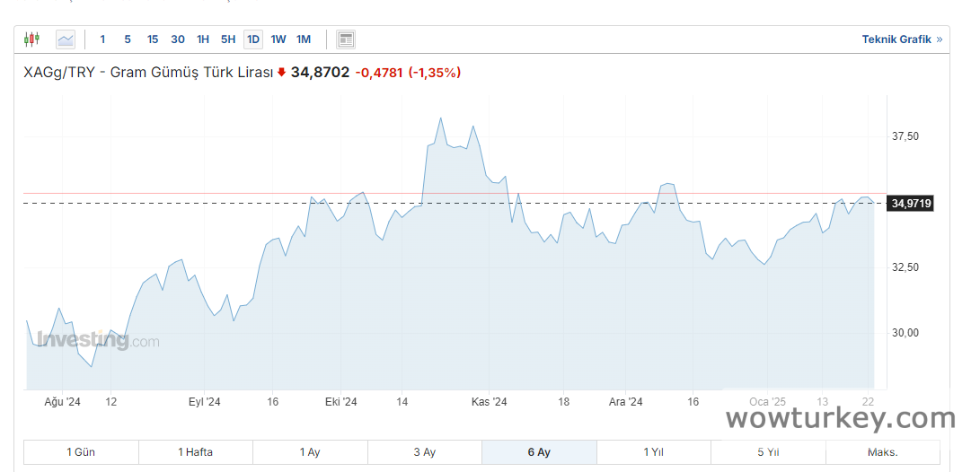Switch to 5H interval

tap(228, 39)
